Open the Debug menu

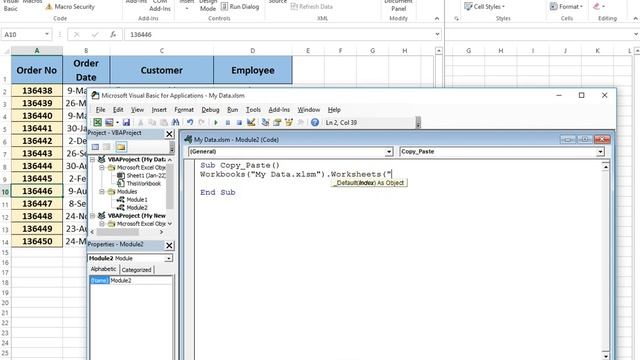tap(210, 110)
